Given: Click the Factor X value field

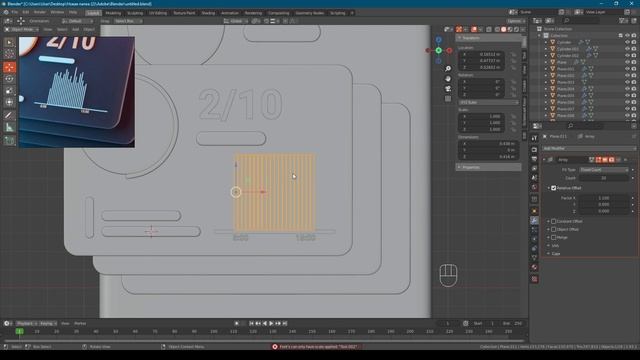Looking at the screenshot, I should click(604, 198).
